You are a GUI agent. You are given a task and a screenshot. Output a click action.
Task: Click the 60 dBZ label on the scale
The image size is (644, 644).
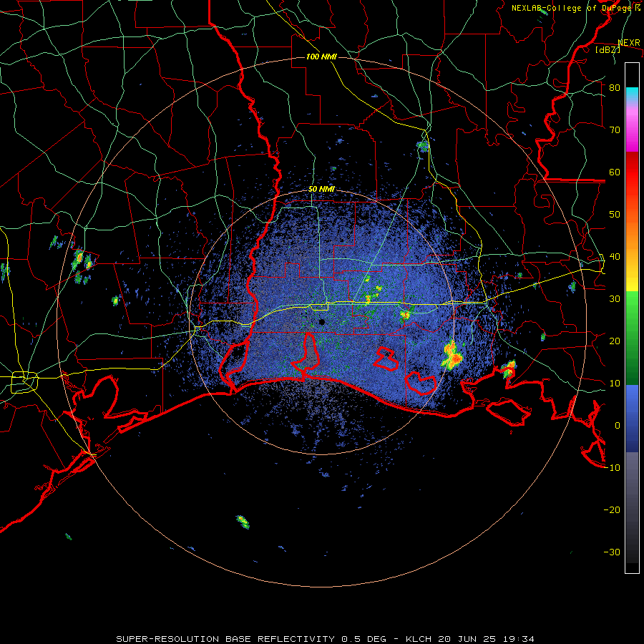(615, 172)
